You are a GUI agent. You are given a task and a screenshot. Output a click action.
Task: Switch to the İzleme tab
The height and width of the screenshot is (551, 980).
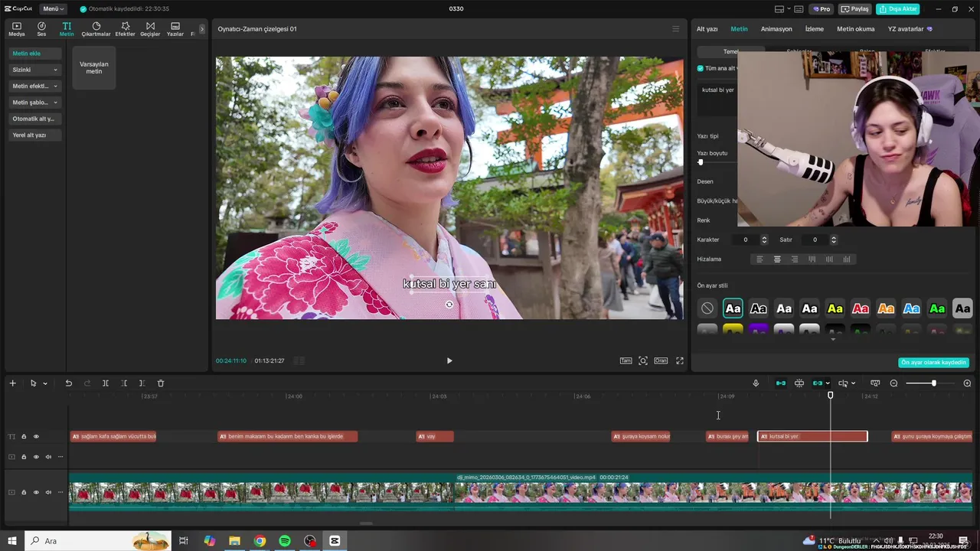814,29
